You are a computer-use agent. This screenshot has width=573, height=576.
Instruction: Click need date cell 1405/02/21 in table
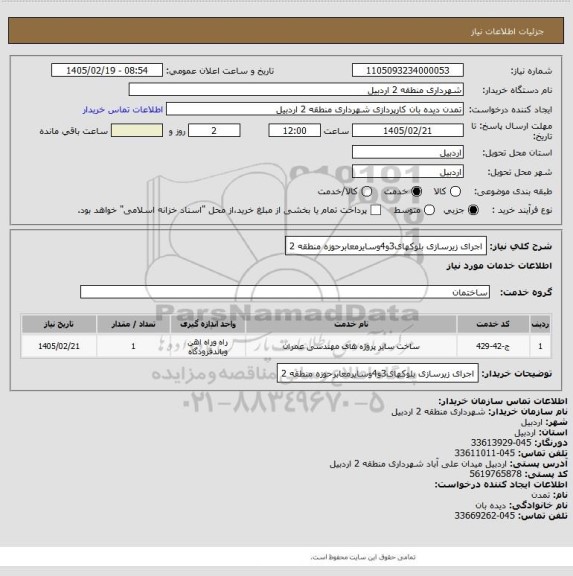pos(59,346)
